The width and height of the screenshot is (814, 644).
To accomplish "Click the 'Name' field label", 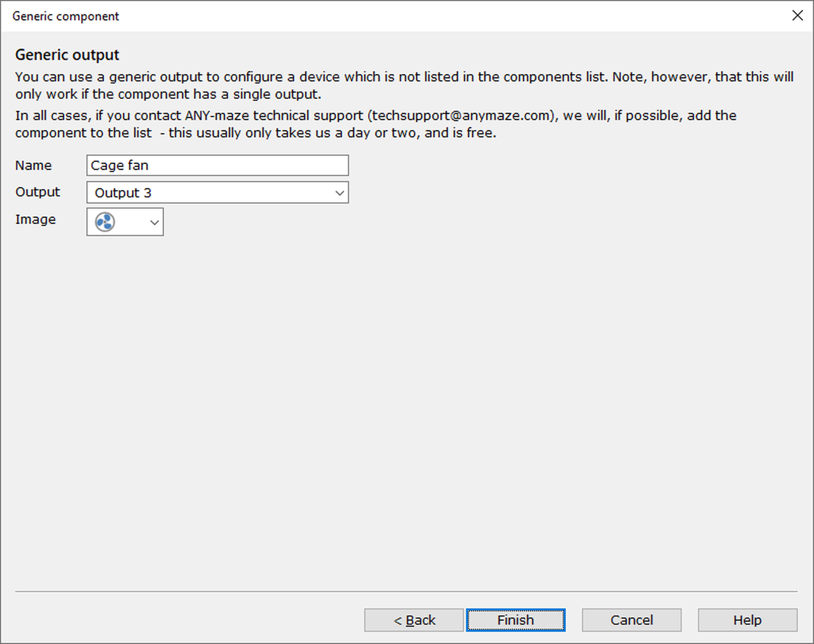I will (34, 165).
